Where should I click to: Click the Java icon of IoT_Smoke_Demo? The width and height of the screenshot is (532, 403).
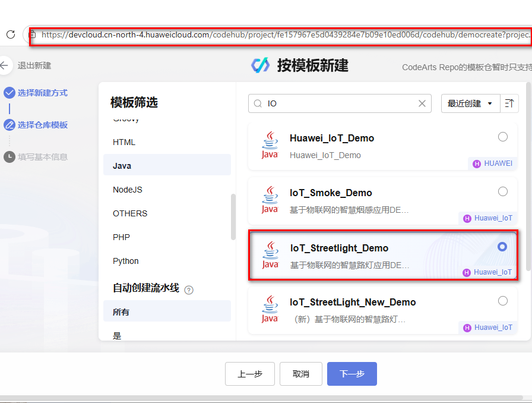coord(270,200)
